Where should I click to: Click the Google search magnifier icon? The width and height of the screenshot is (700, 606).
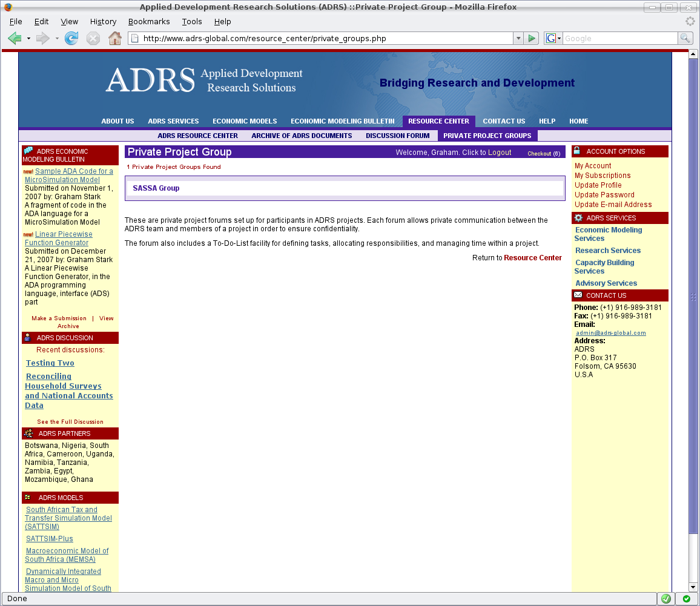(685, 38)
